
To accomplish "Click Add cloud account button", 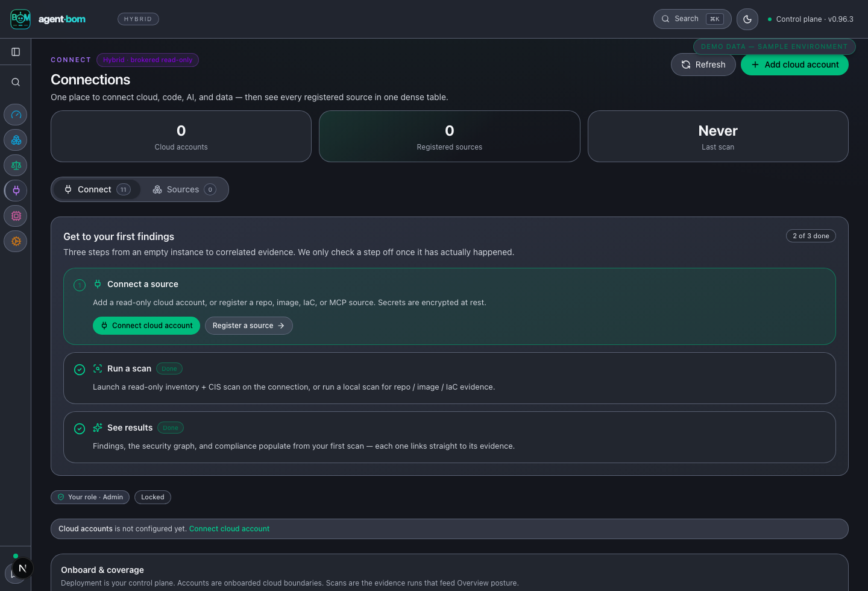I will click(794, 65).
